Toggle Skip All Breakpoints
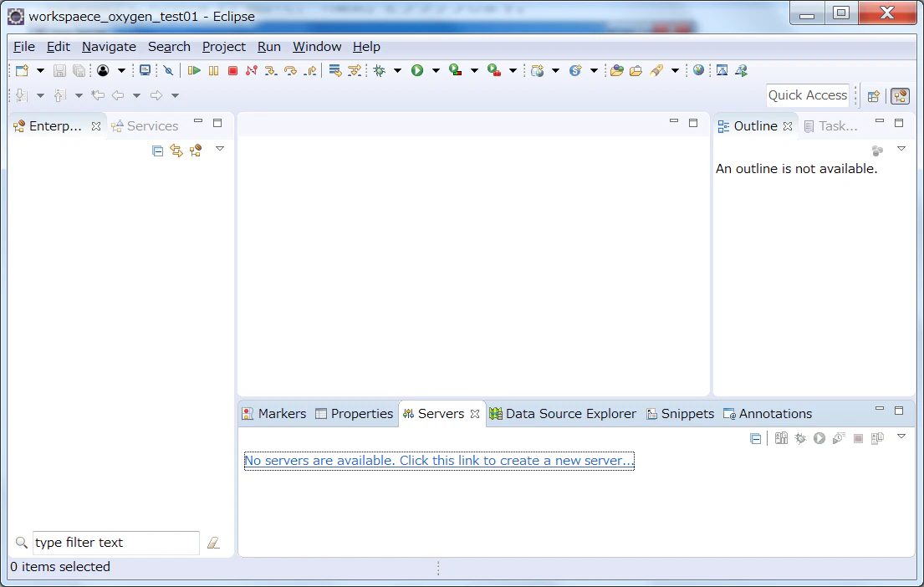The image size is (924, 587). (169, 71)
